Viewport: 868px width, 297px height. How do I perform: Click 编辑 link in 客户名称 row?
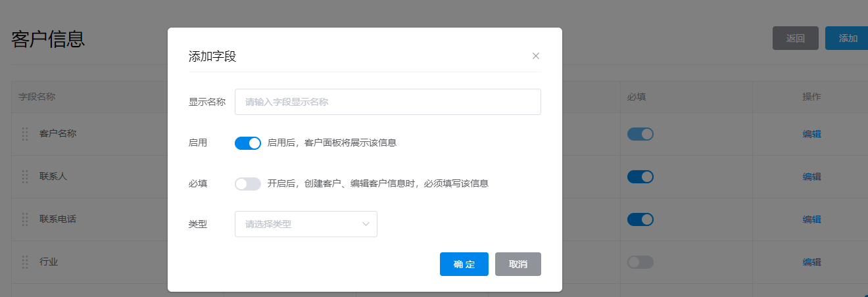812,134
